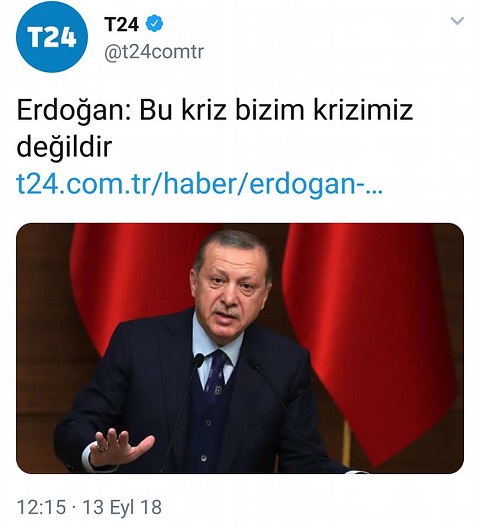Select the tweet headline text
Screen dimensions: 480x528
(x=215, y=128)
